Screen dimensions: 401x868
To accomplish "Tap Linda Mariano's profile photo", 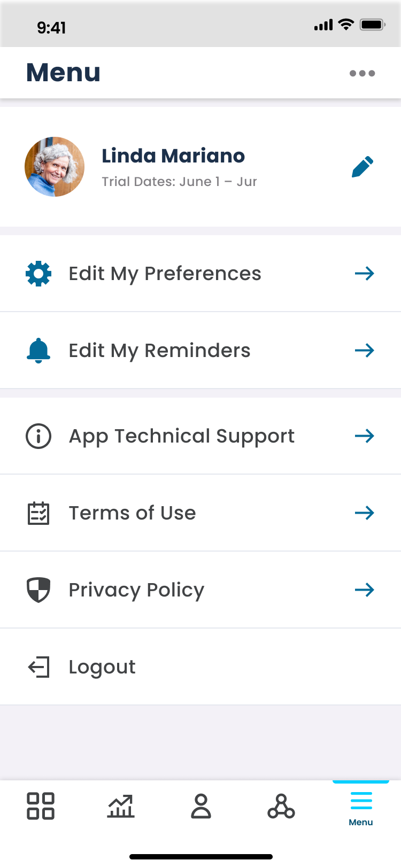I will pos(55,167).
